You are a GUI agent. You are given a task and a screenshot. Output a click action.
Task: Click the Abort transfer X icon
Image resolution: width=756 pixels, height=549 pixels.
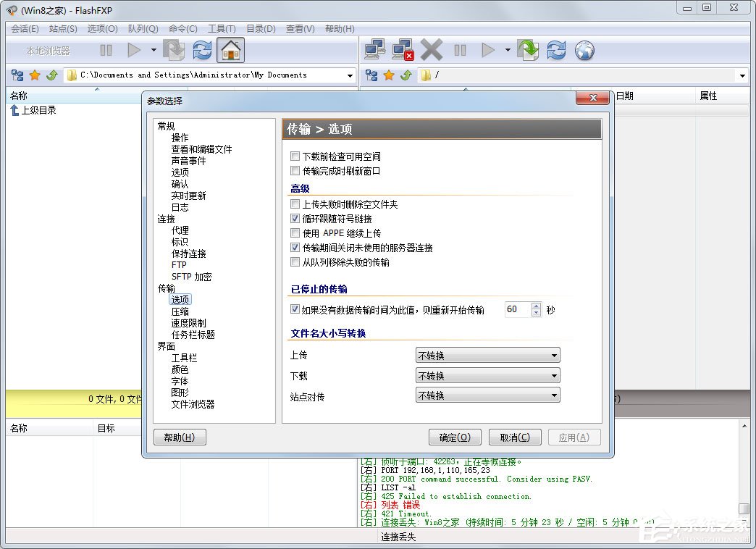430,50
